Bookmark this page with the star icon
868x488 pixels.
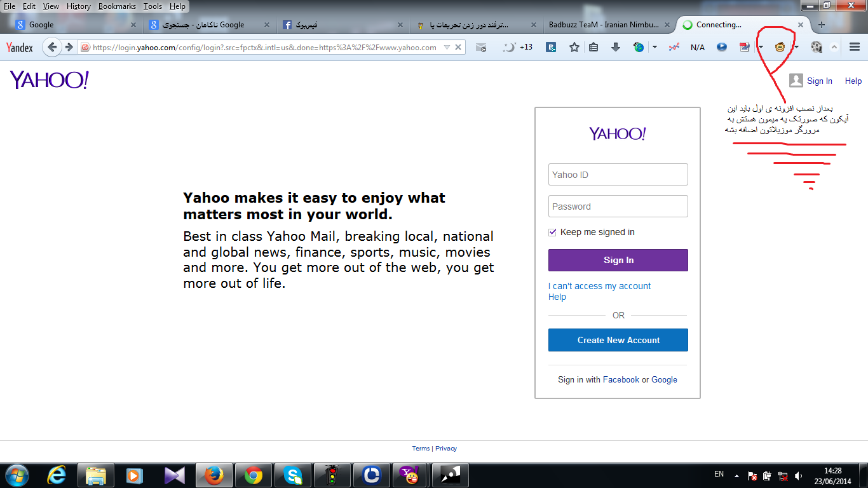click(574, 47)
